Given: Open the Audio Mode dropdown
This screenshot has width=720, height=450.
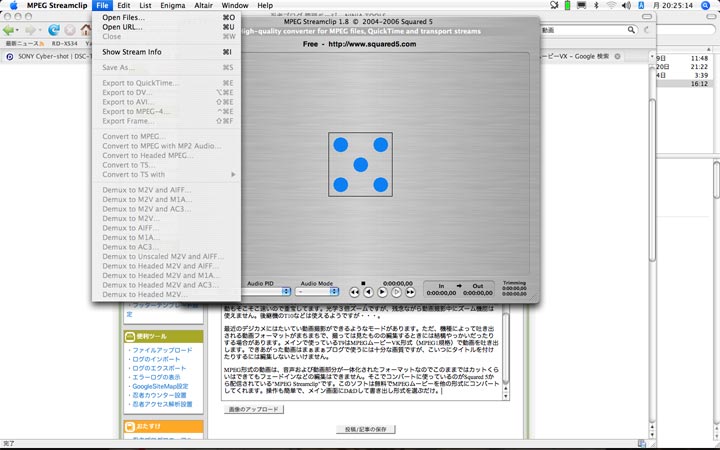Looking at the screenshot, I should (317, 292).
